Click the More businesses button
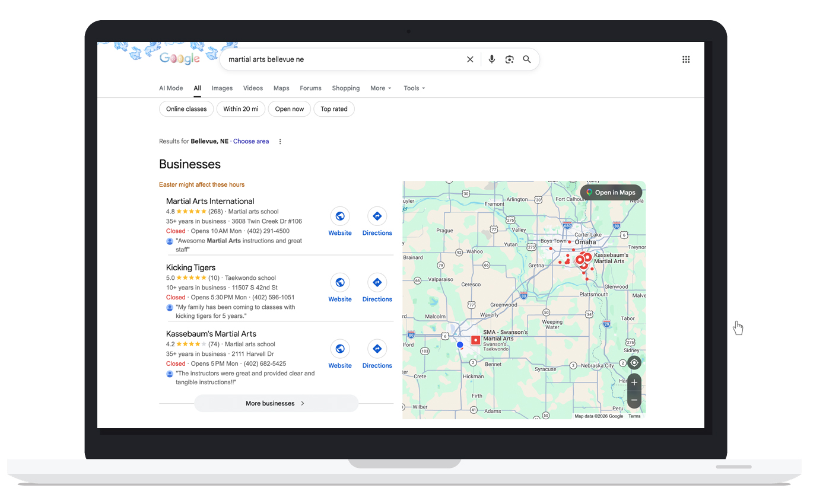 [x=276, y=403]
